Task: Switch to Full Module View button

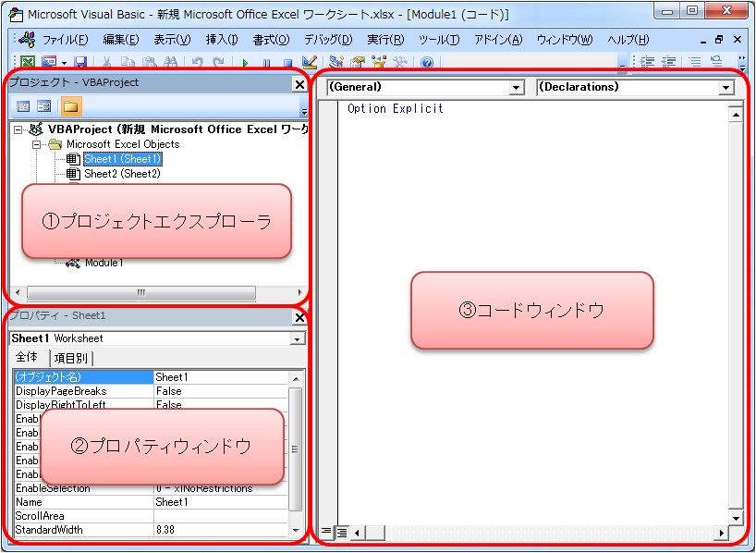Action: coord(341,533)
